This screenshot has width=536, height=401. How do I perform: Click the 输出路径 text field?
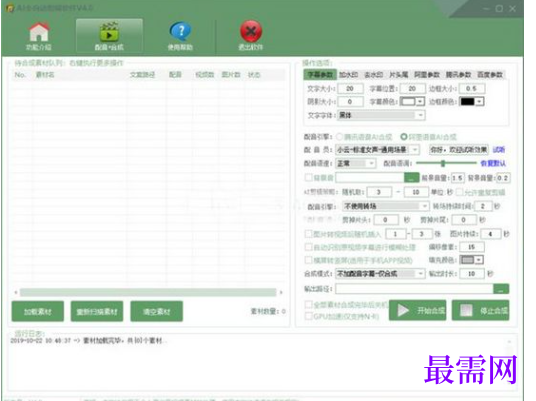tap(414, 289)
